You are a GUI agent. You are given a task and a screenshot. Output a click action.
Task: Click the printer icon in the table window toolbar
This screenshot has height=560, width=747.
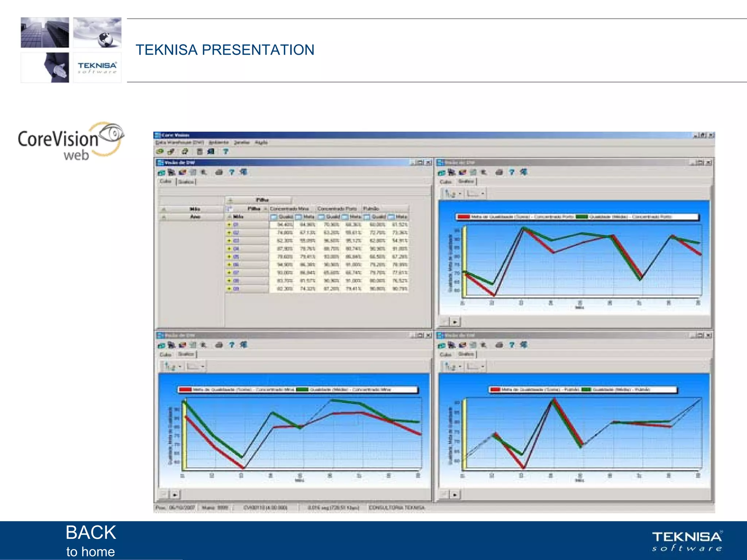pos(219,172)
